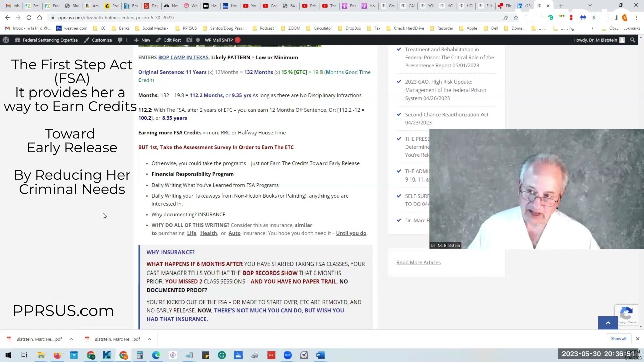Open Task View on the taskbar
Image resolution: width=644 pixels, height=362 pixels.
point(24,355)
